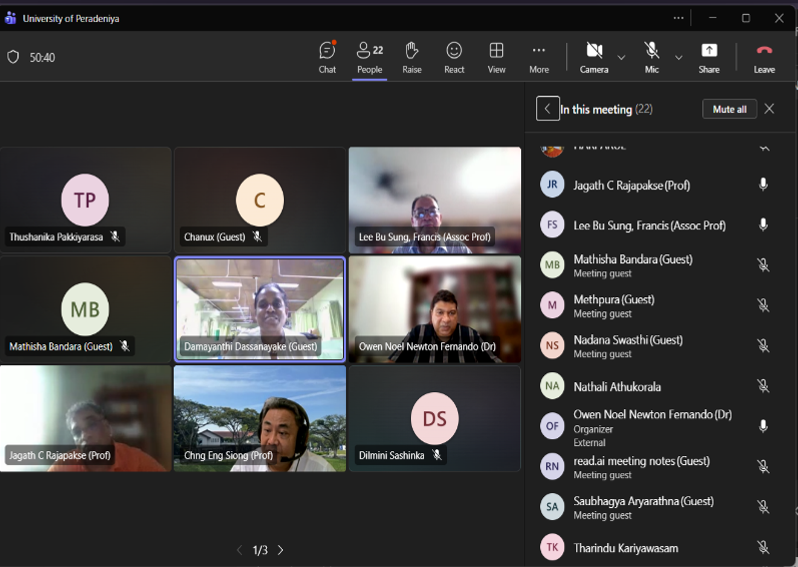Image resolution: width=798 pixels, height=567 pixels.
Task: Leave the meeting
Action: coord(764,58)
